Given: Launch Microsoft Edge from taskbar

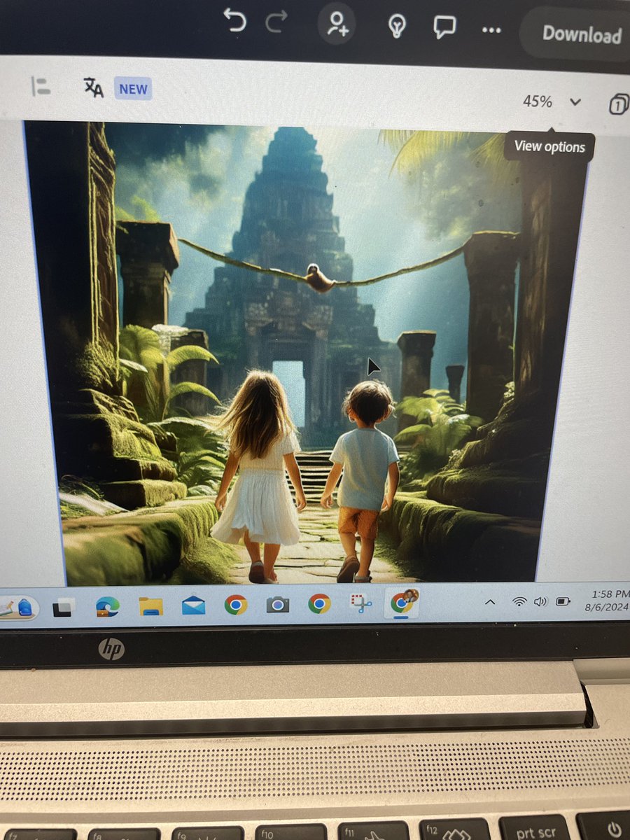Looking at the screenshot, I should [x=108, y=606].
